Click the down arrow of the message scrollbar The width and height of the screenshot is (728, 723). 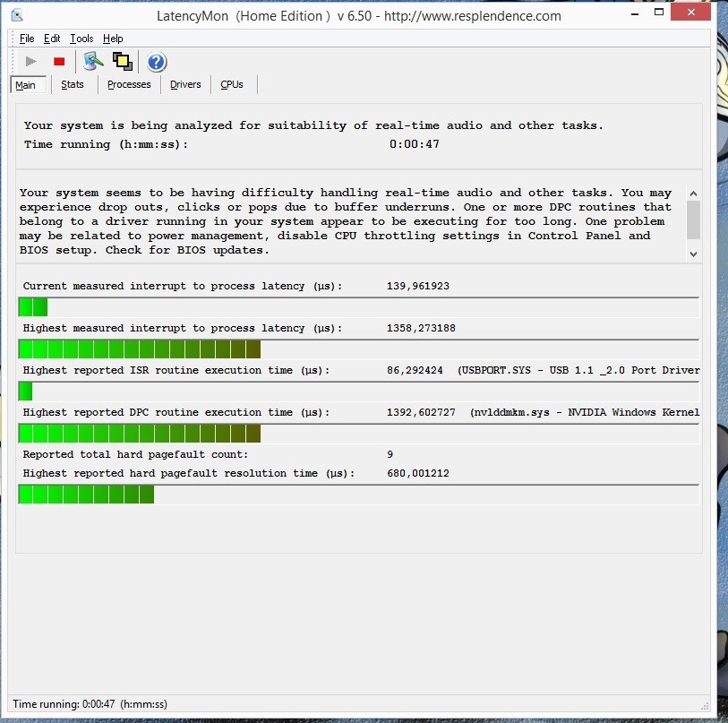(693, 254)
